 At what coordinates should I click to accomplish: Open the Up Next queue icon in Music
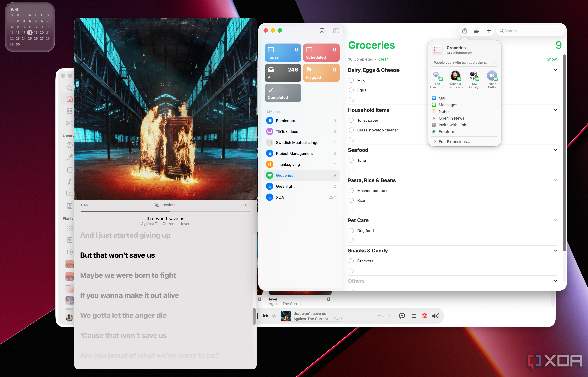[413, 316]
